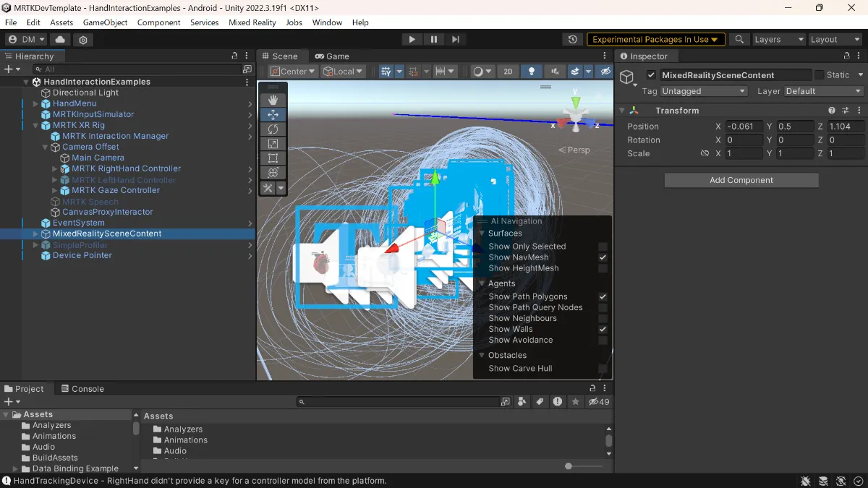Toggle scene lighting bulb icon

[x=532, y=72]
